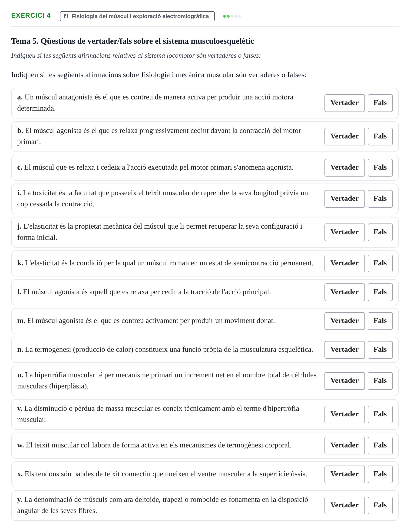Choose Vertader for statement n on termogènesi
The width and height of the screenshot is (410, 532).
click(x=344, y=350)
